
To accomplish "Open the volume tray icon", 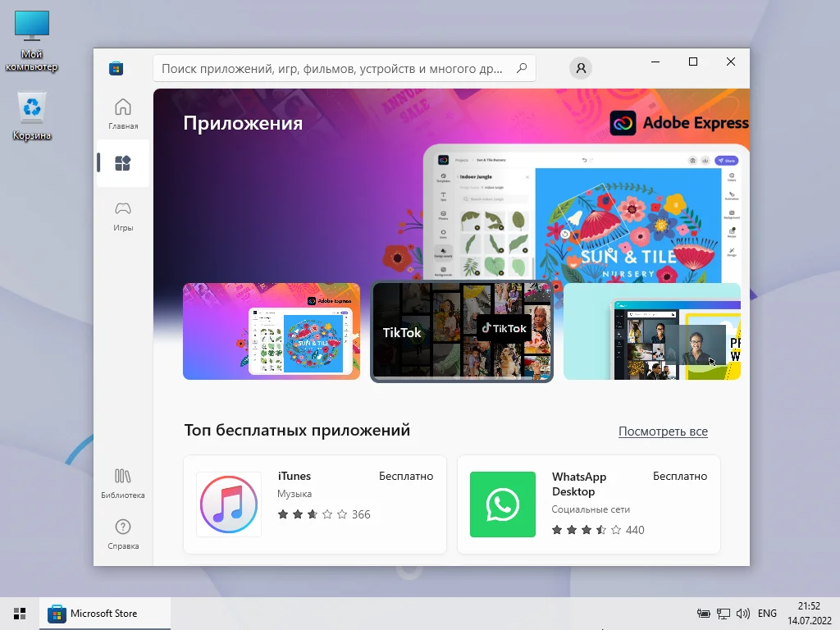I will tap(743, 614).
